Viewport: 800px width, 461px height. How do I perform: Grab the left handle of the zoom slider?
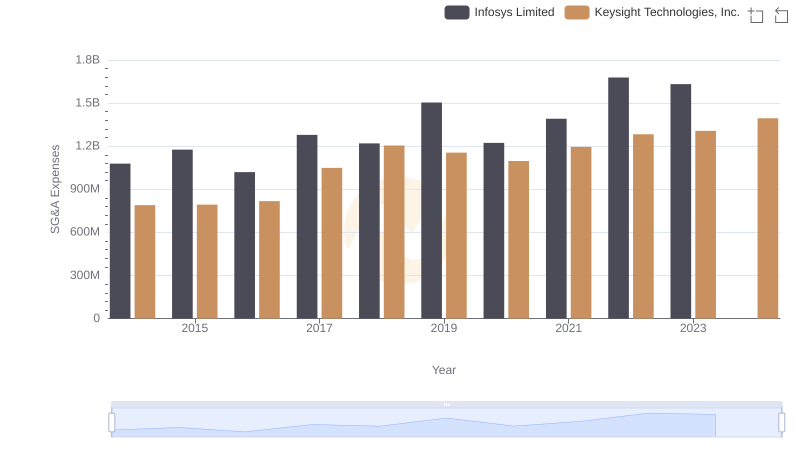112,422
